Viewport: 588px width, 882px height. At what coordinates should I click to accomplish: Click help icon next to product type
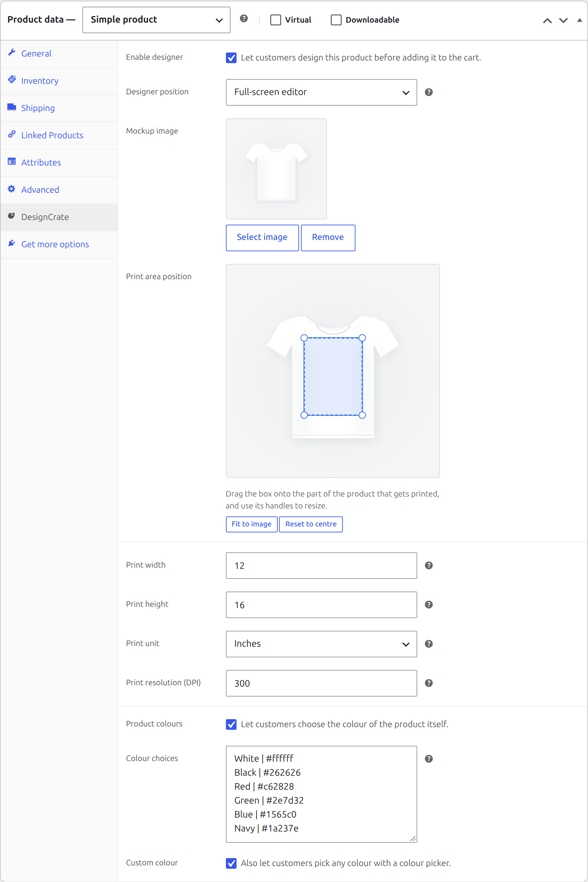244,19
